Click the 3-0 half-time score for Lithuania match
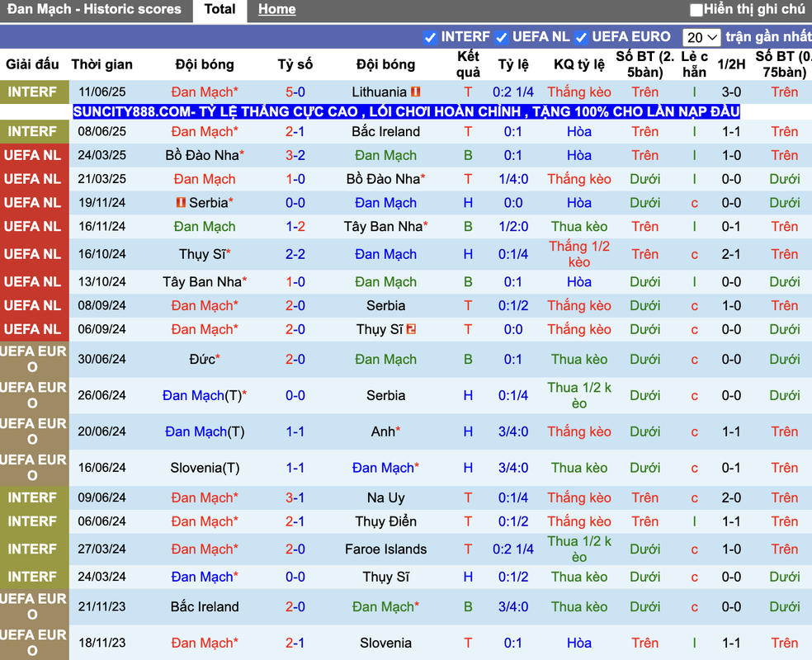 click(731, 92)
